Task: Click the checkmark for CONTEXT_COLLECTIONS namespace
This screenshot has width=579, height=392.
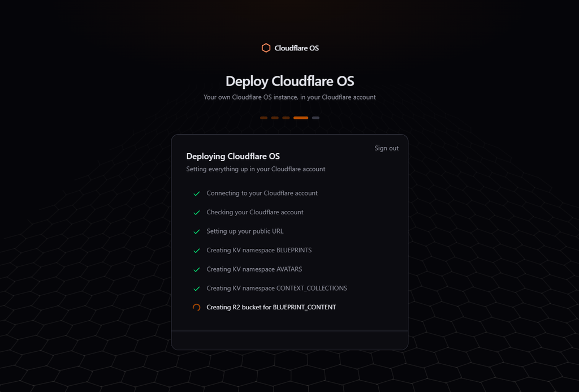Action: click(197, 288)
